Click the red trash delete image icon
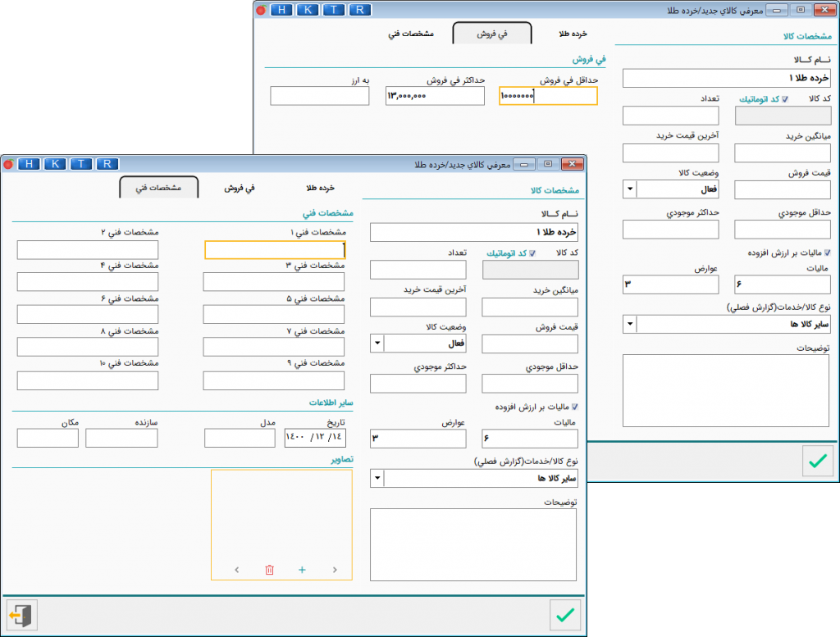This screenshot has height=637, width=840. (269, 570)
